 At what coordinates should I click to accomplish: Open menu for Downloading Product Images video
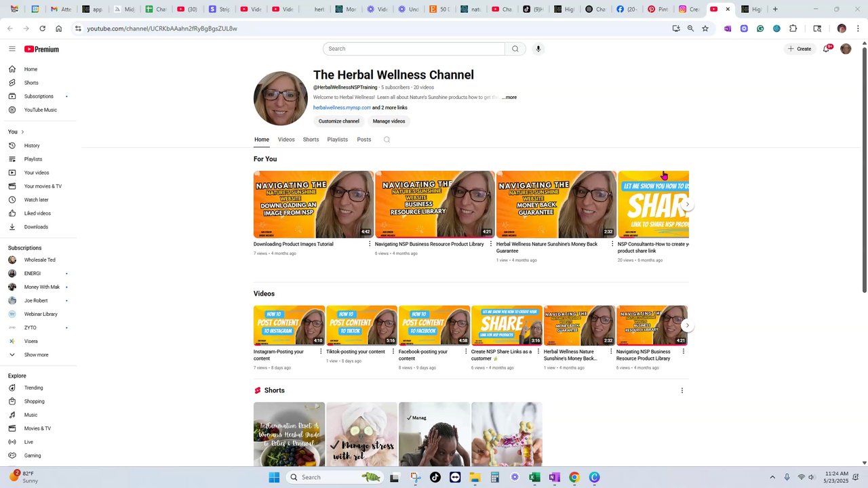(x=370, y=244)
